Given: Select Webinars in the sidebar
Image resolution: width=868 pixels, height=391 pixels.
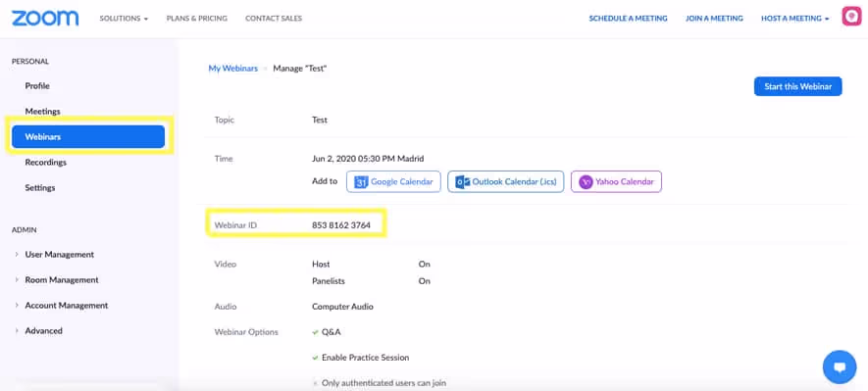Looking at the screenshot, I should (88, 136).
